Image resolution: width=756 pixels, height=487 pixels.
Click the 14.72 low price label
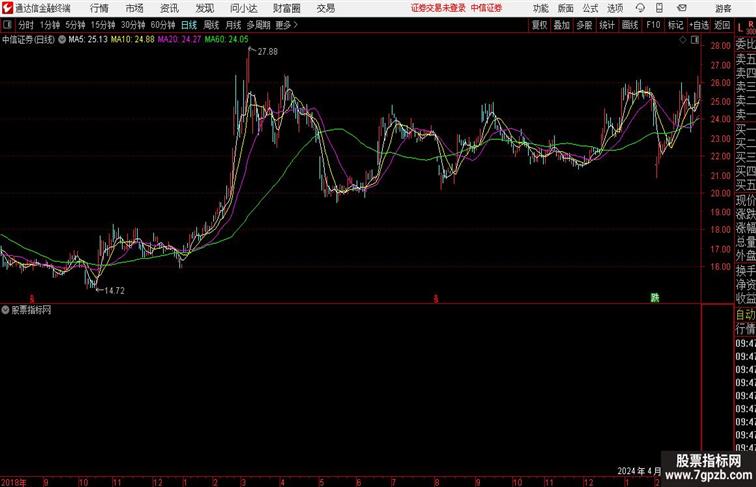point(115,291)
